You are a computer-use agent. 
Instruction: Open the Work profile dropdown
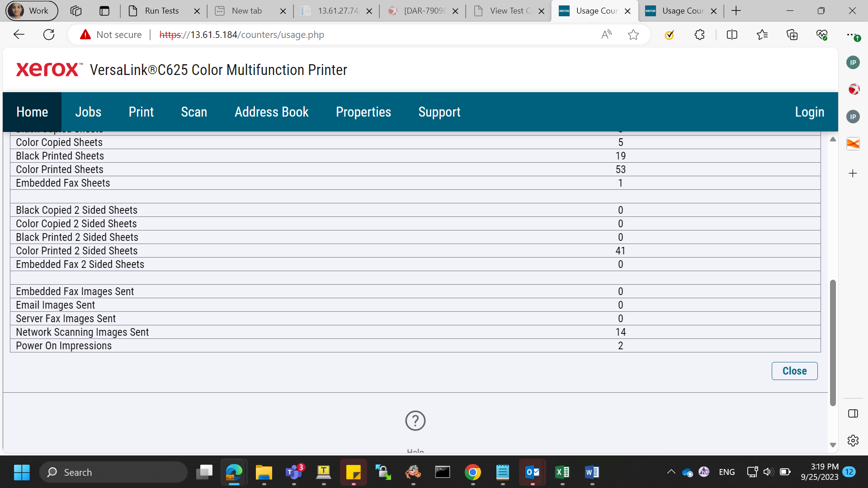[x=32, y=11]
